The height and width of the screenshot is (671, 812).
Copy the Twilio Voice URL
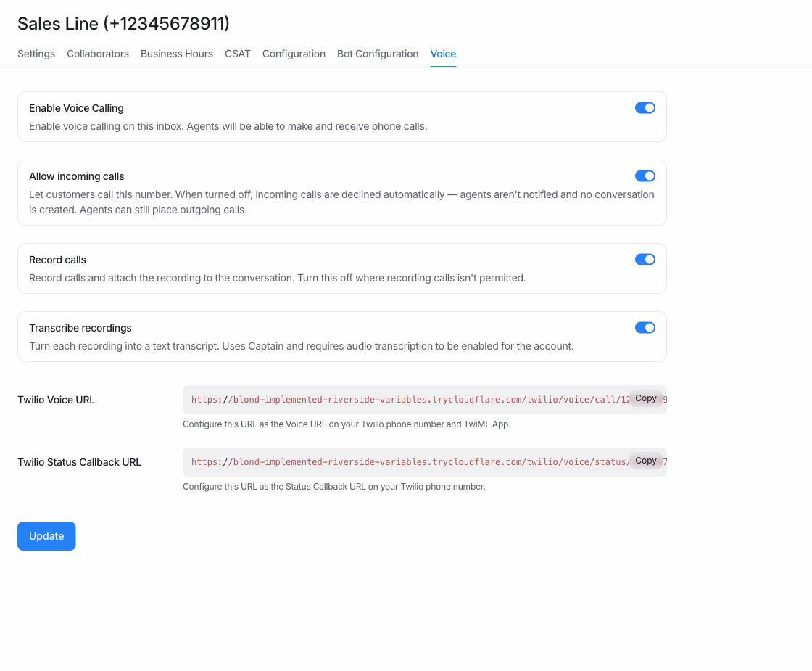point(646,398)
